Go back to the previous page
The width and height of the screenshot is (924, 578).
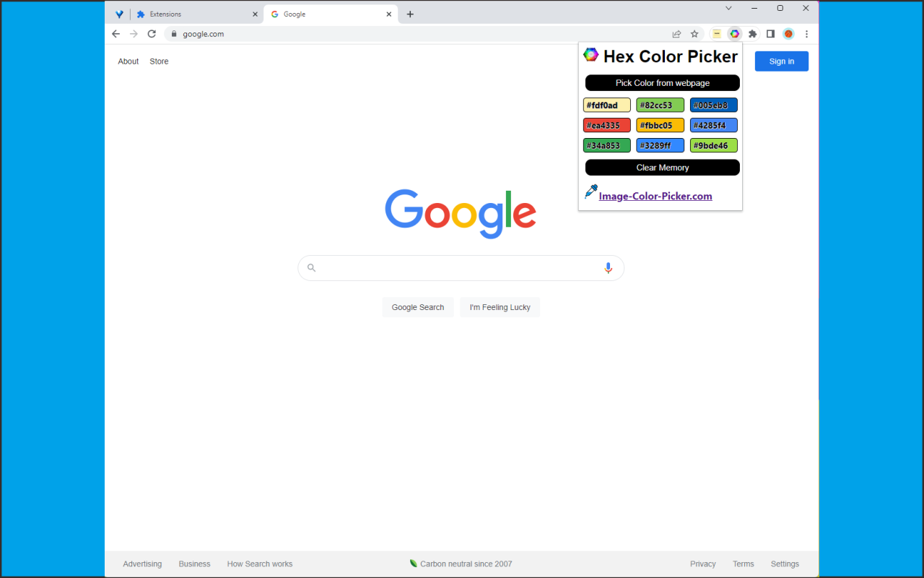115,34
